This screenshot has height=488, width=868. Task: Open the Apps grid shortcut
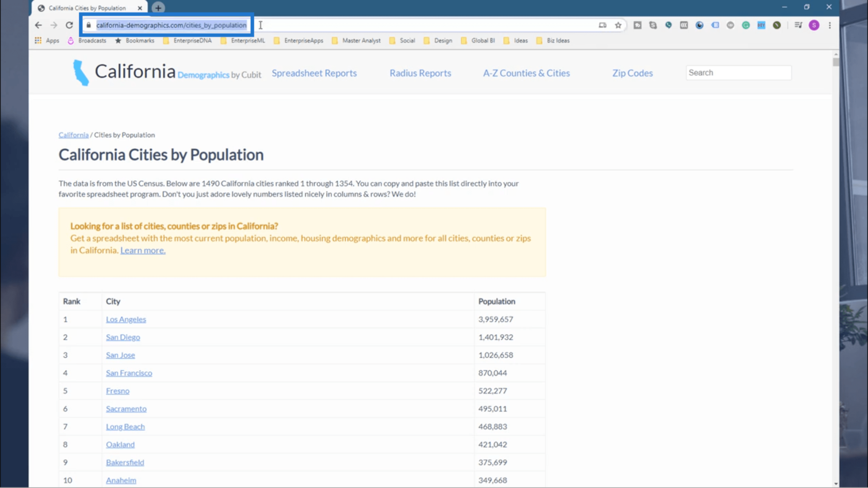coord(47,40)
